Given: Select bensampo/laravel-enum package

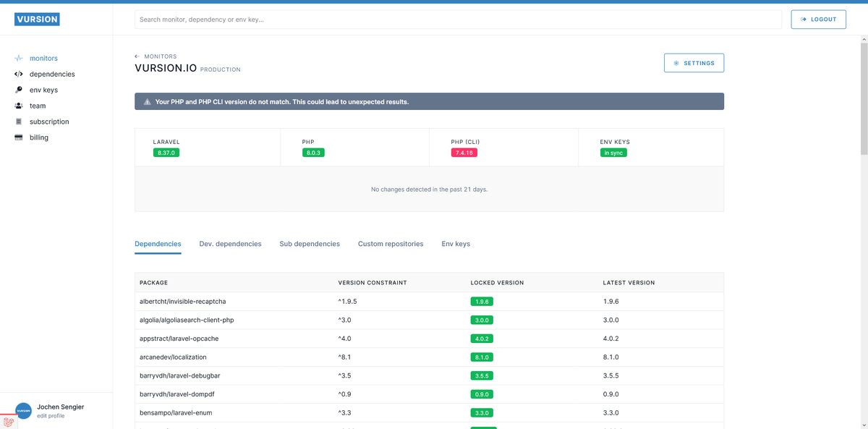Looking at the screenshot, I should click(176, 413).
